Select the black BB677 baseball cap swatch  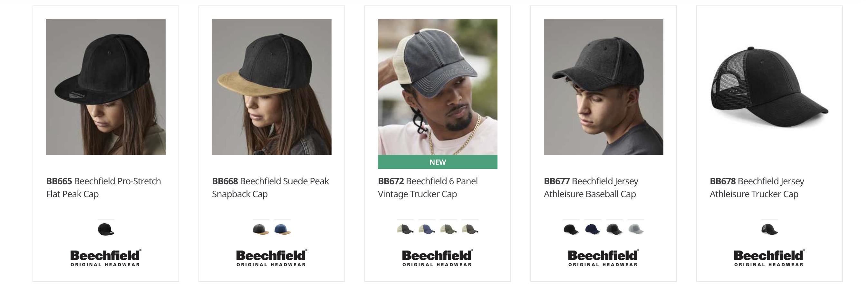click(x=571, y=229)
